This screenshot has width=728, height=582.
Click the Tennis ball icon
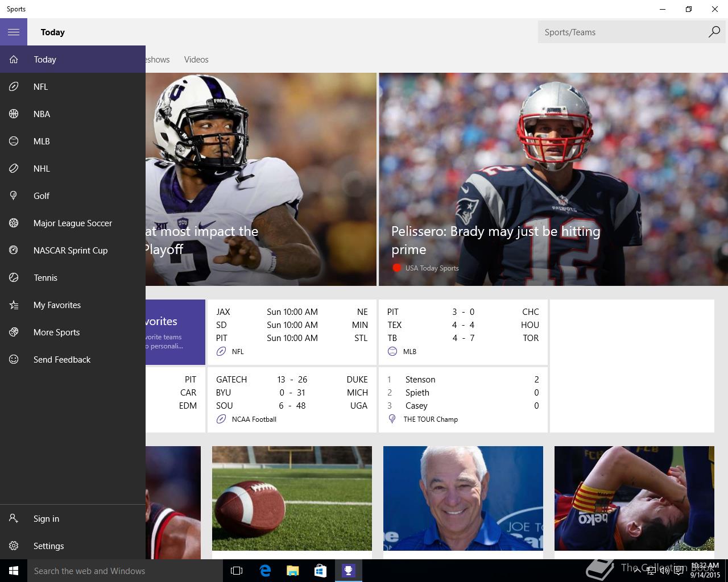tap(14, 277)
